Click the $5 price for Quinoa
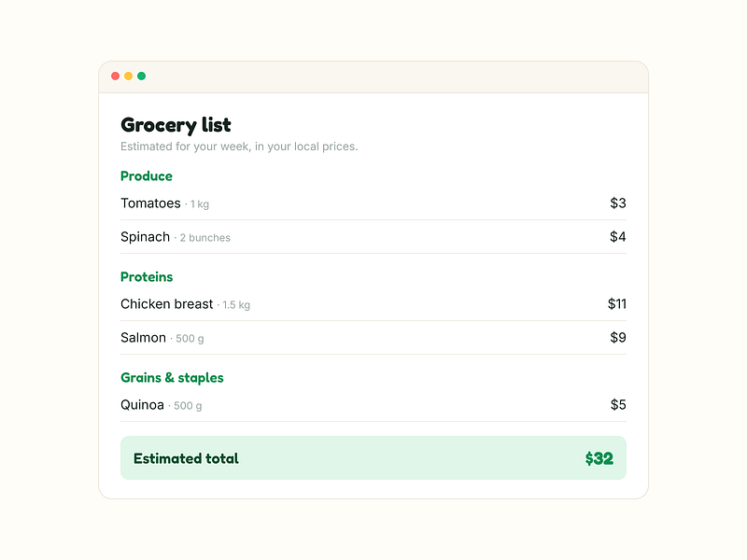 coord(618,405)
